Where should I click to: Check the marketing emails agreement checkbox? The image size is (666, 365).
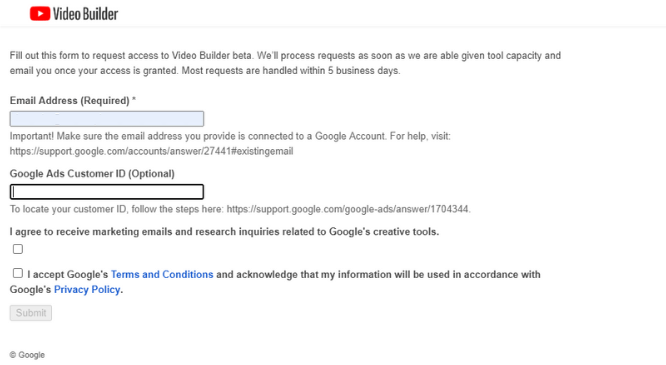(18, 249)
